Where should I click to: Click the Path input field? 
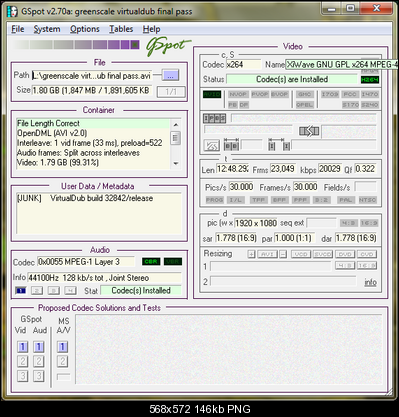(92, 76)
